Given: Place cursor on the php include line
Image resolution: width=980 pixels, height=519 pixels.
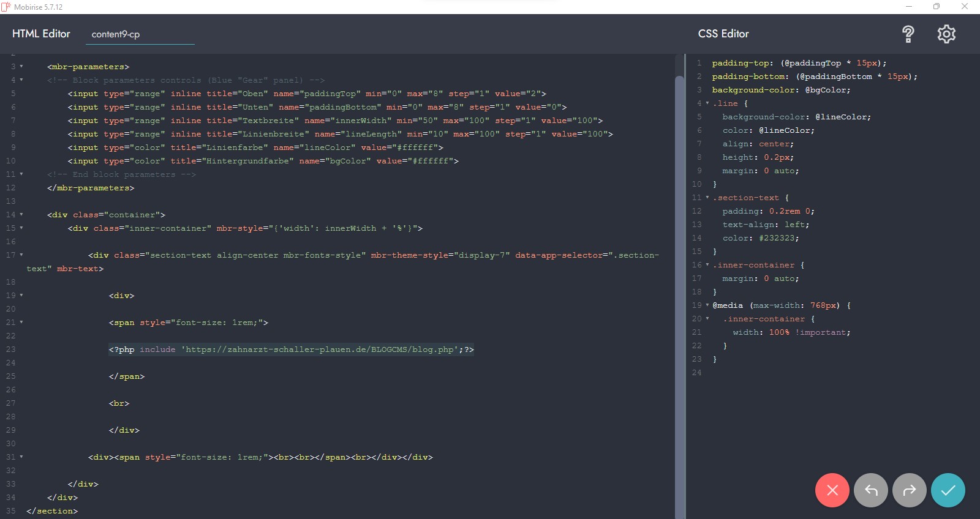Looking at the screenshot, I should pyautogui.click(x=291, y=349).
